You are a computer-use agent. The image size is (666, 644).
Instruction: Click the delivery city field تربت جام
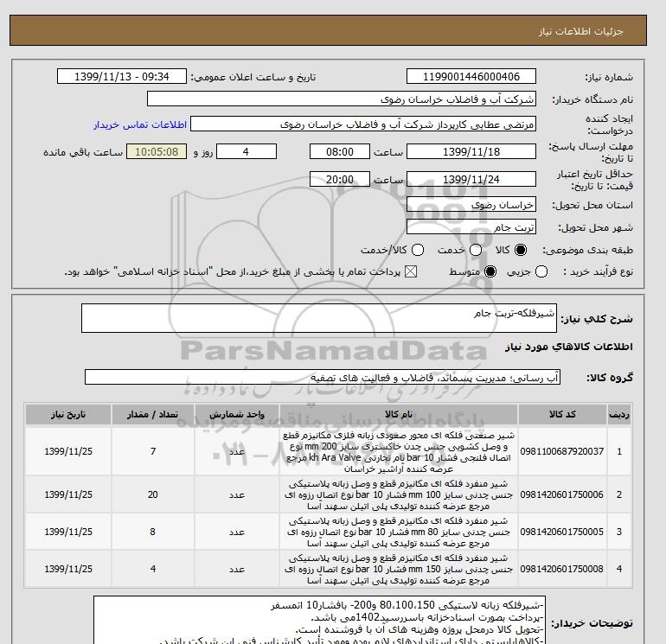[471, 227]
